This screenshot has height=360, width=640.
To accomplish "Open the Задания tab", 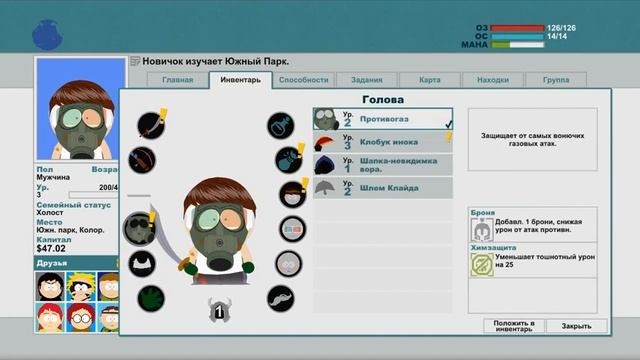I will tap(367, 80).
